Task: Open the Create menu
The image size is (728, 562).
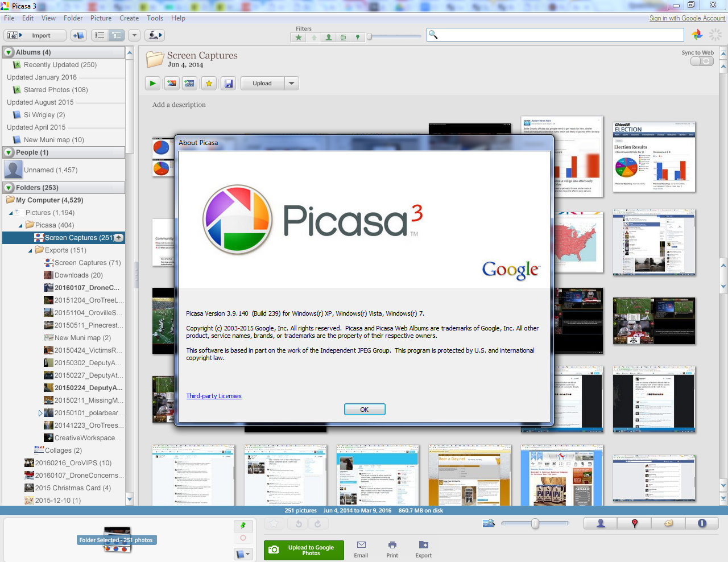Action: point(129,18)
